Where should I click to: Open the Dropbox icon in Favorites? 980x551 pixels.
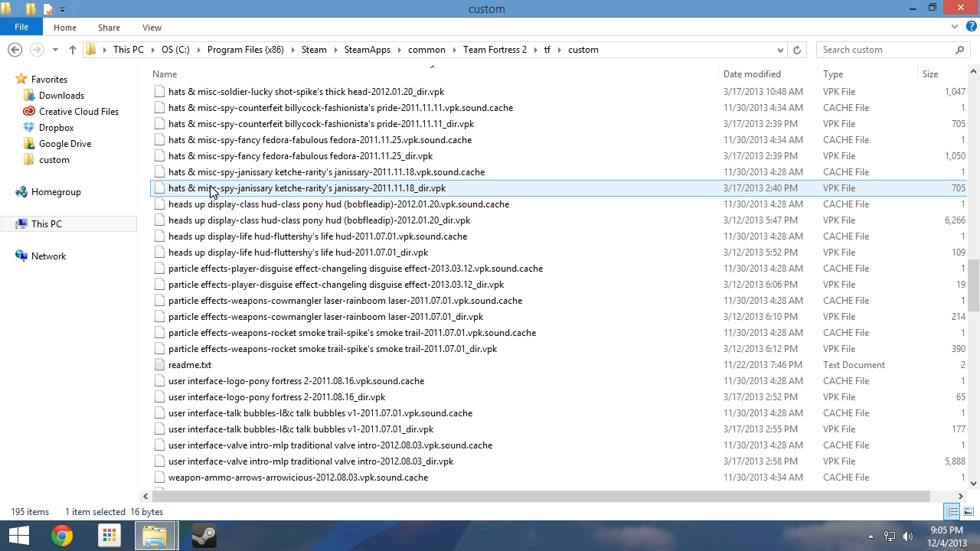[x=30, y=128]
